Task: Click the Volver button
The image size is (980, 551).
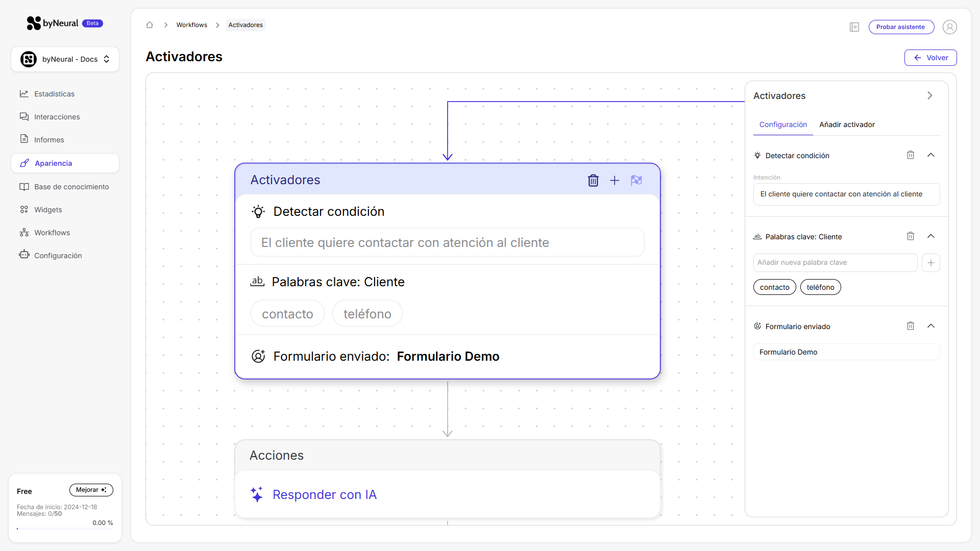Action: click(x=930, y=58)
